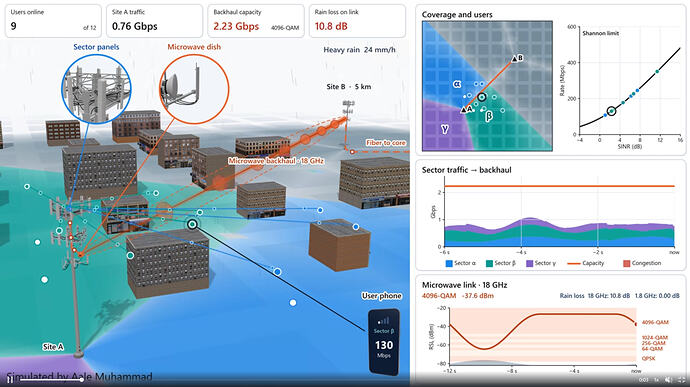Click the Backhaul capacity 2.23 Gbps card
Screen dimensions: 690x387
256,21
